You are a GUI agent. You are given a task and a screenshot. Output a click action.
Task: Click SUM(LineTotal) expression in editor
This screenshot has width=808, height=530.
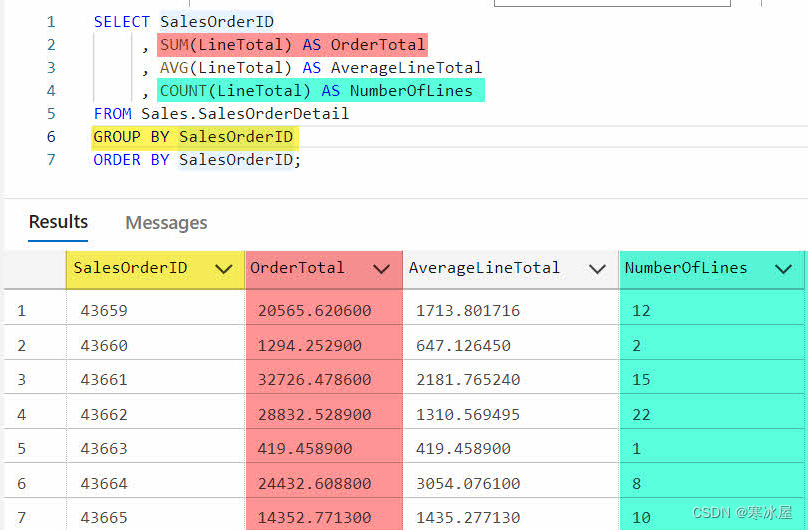tap(226, 45)
